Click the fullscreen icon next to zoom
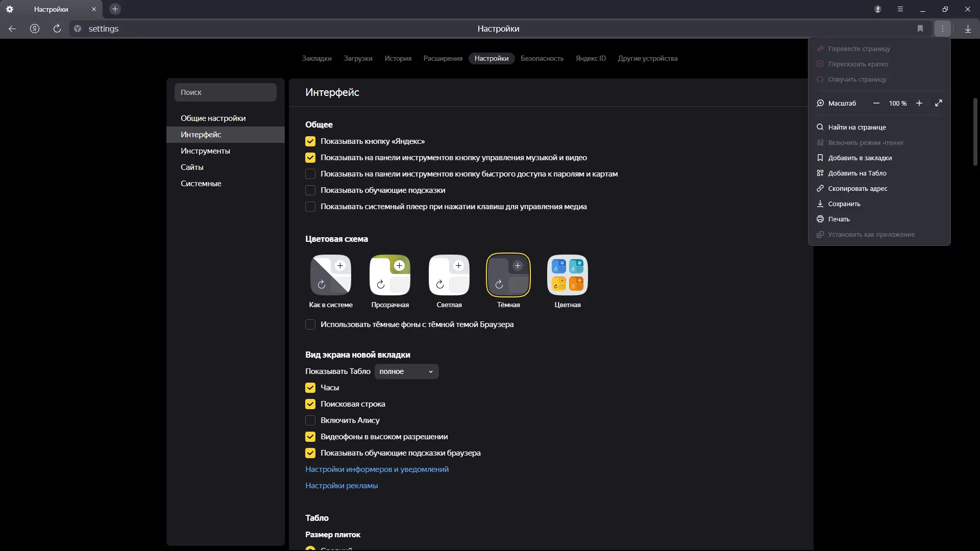 coord(938,103)
